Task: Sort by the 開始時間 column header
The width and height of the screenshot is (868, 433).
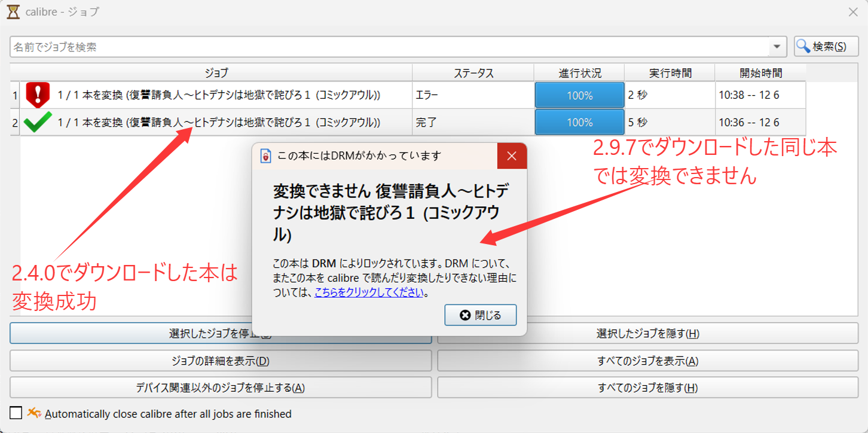Action: click(x=760, y=73)
